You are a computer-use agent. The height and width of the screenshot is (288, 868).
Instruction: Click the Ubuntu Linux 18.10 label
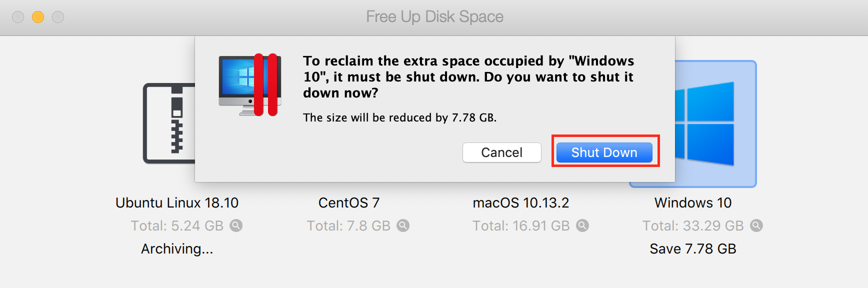[177, 202]
